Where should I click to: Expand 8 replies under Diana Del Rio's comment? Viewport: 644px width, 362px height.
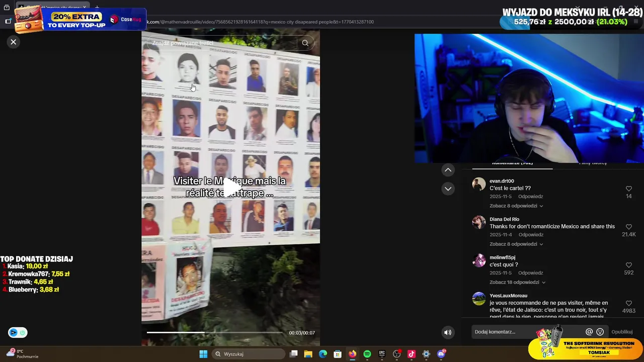click(x=516, y=244)
